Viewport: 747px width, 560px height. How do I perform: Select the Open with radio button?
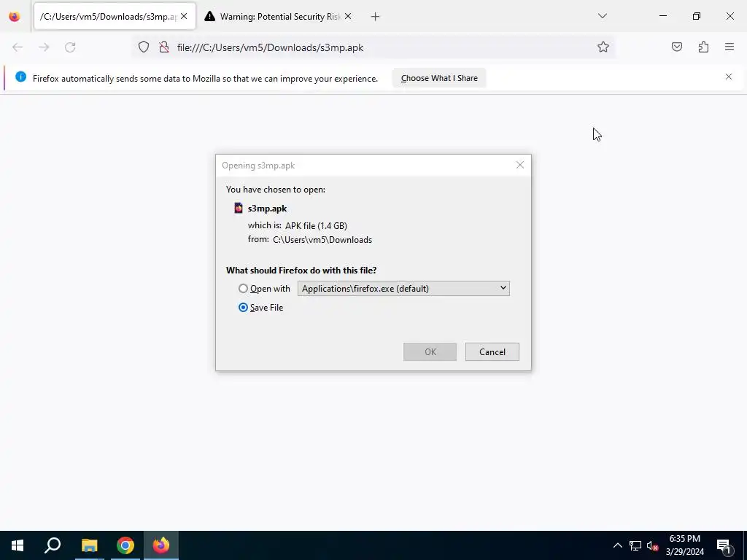[243, 289]
